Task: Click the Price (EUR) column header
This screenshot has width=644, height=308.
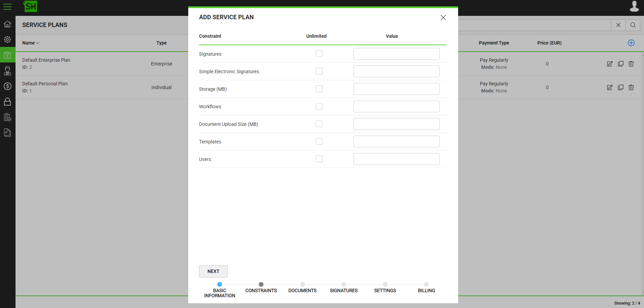Action: point(550,43)
